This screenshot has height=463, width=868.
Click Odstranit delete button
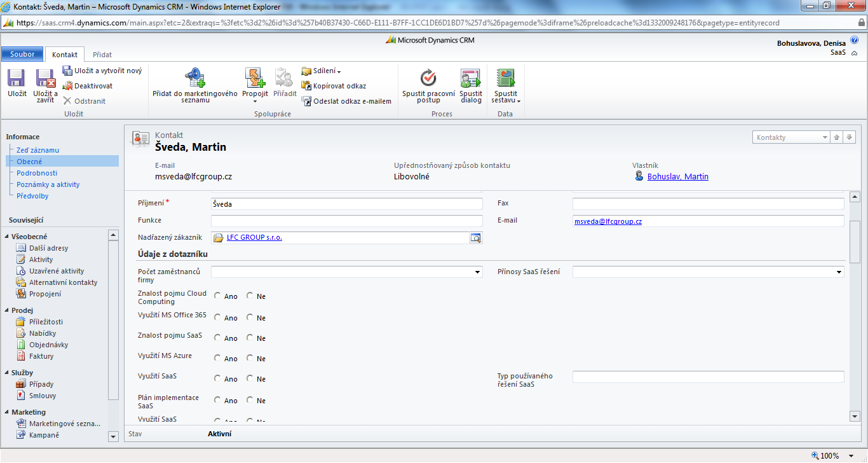(x=84, y=101)
